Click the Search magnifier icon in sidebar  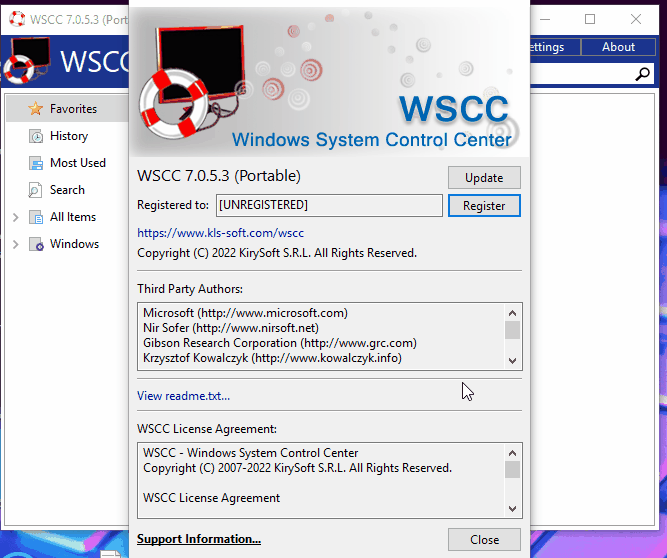(x=35, y=190)
